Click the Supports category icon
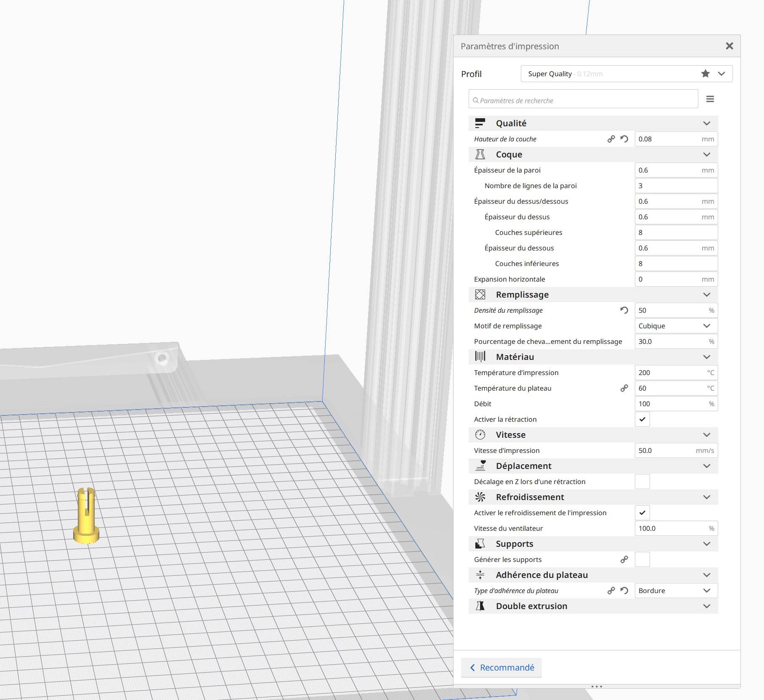Screen dimensions: 764x700 pyautogui.click(x=480, y=544)
